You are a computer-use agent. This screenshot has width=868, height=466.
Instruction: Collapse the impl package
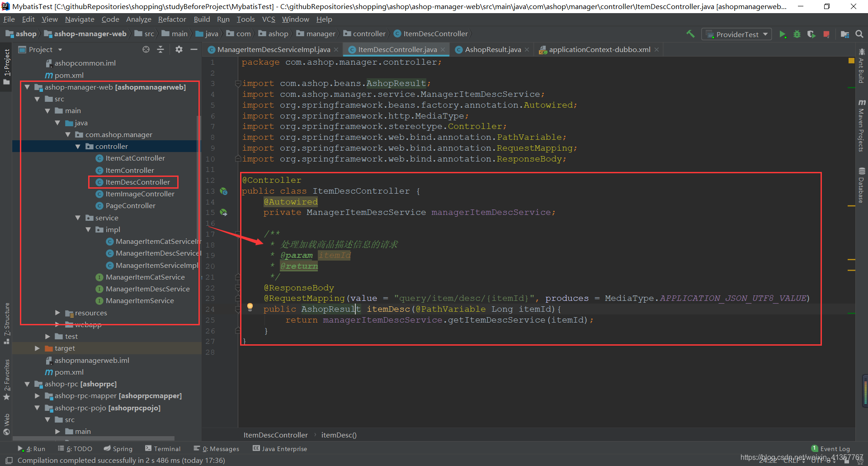[88, 230]
